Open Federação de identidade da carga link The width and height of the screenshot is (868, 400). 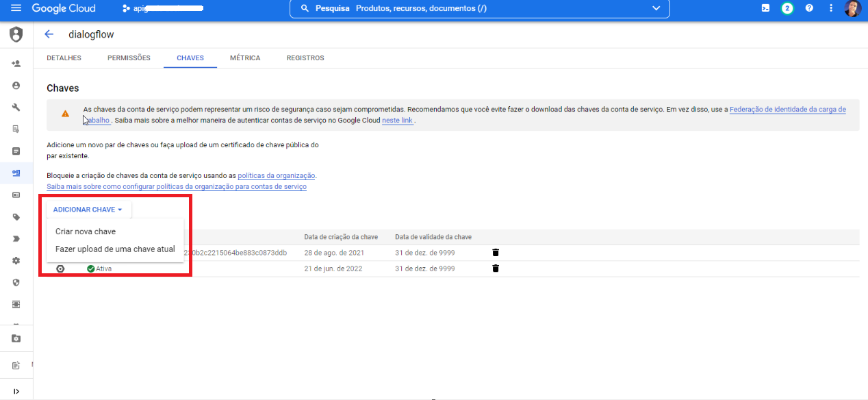pos(788,110)
